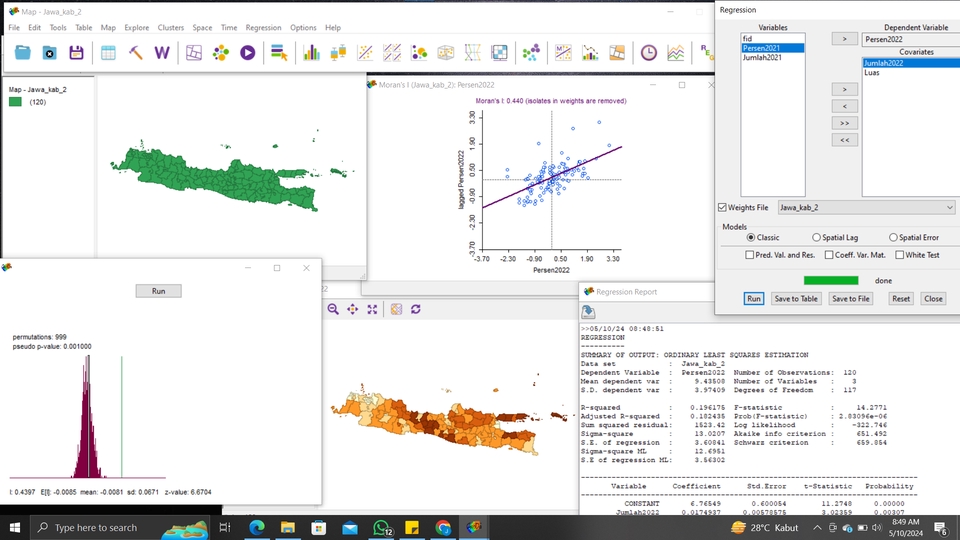This screenshot has height=540, width=960.
Task: Click Run in the permutation window
Action: pyautogui.click(x=159, y=291)
